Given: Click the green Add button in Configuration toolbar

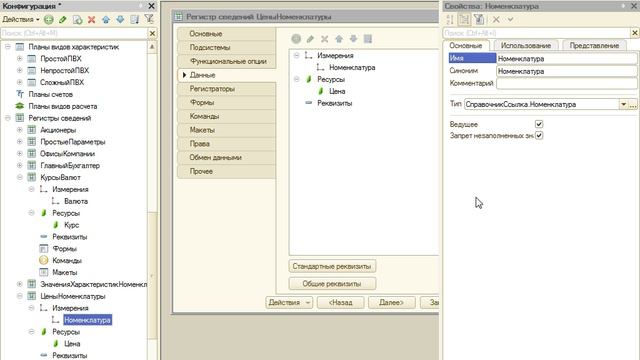Looking at the screenshot, I should tap(49, 19).
